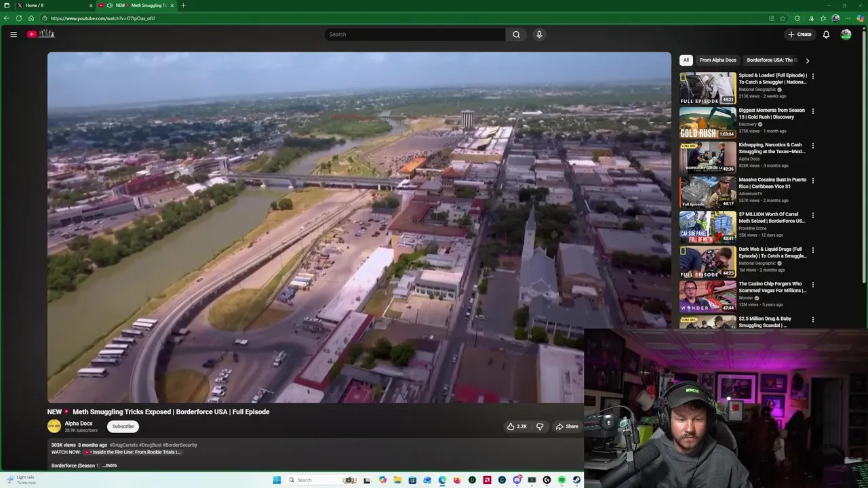This screenshot has height=488, width=868.
Task: Go back in the browser
Action: click(7, 18)
